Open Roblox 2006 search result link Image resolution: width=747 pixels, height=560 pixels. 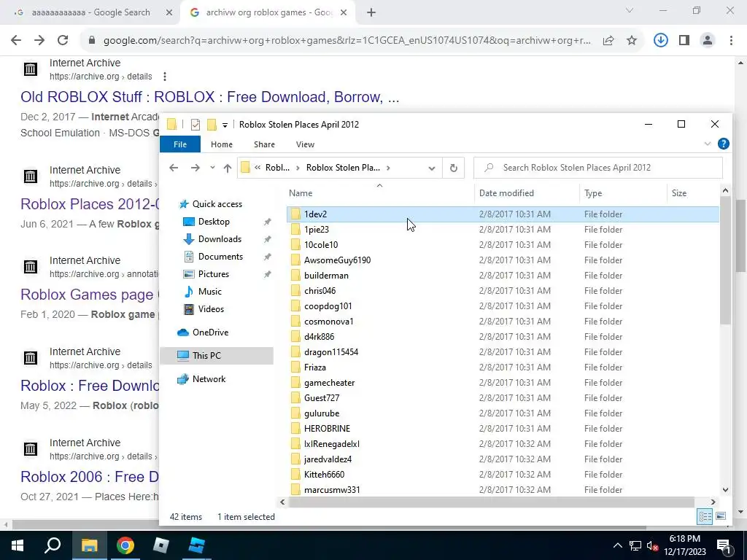(x=90, y=477)
